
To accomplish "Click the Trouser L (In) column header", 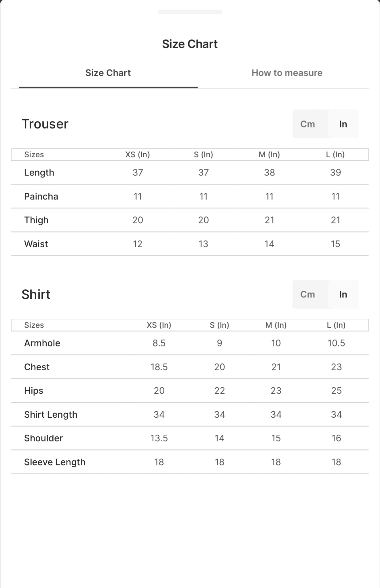I will click(x=335, y=154).
